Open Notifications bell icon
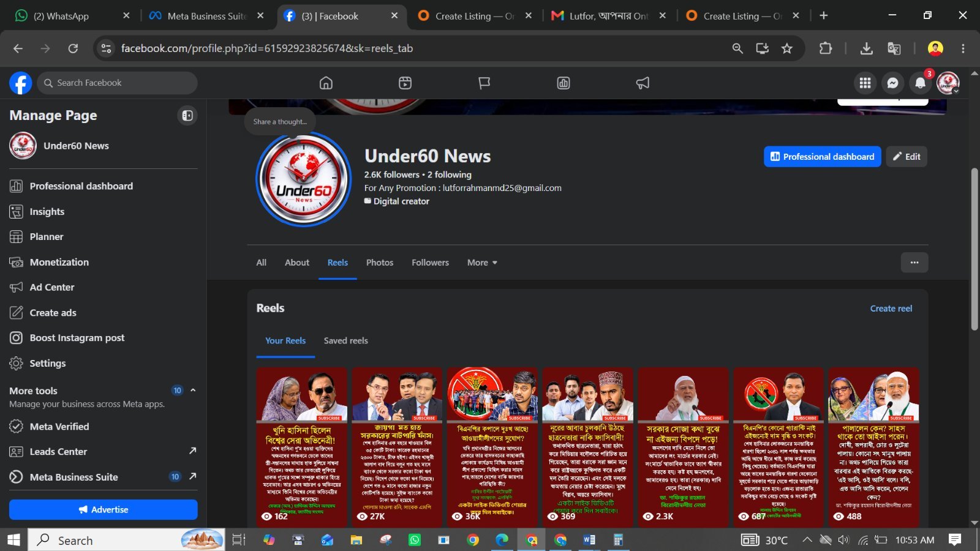The image size is (980, 551). (920, 83)
